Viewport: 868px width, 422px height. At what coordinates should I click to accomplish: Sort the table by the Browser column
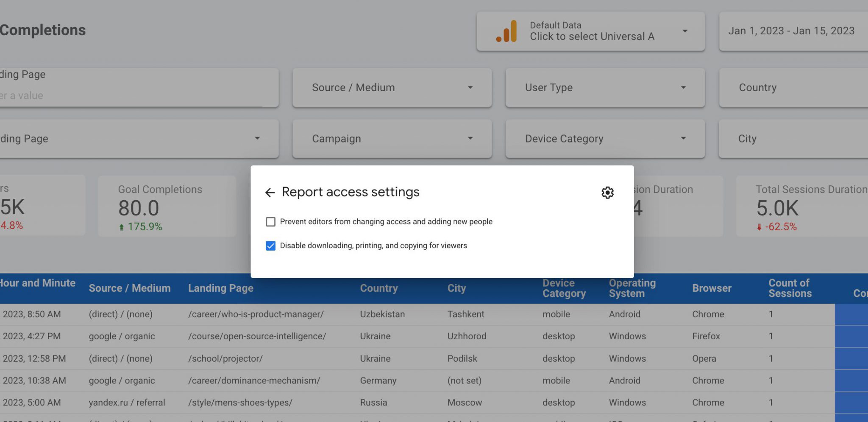[x=712, y=288]
